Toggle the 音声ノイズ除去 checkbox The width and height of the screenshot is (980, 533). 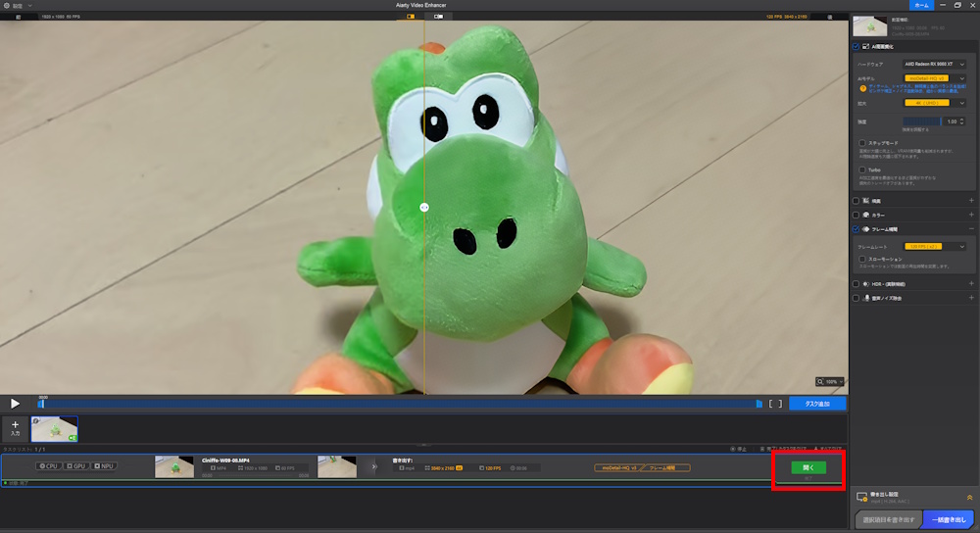pyautogui.click(x=857, y=299)
